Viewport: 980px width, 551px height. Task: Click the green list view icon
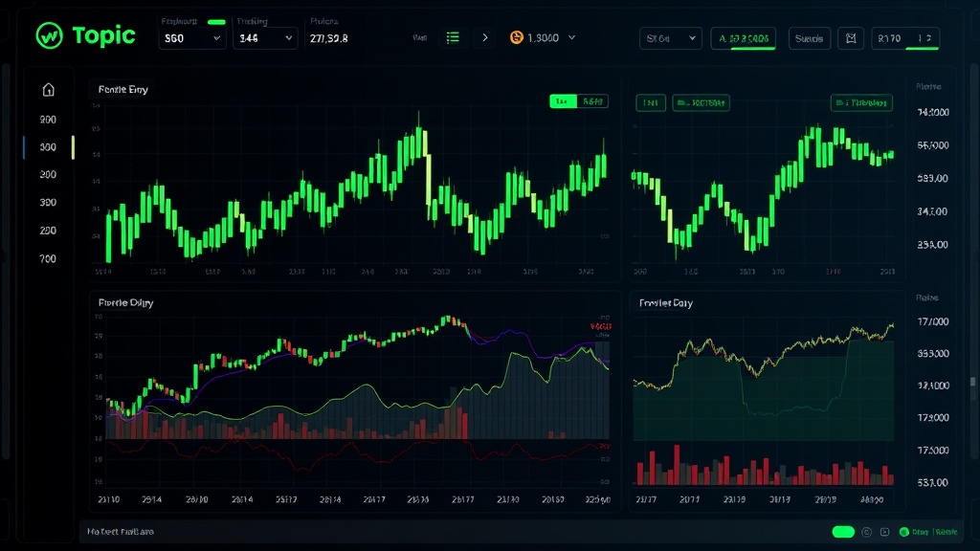click(x=453, y=38)
